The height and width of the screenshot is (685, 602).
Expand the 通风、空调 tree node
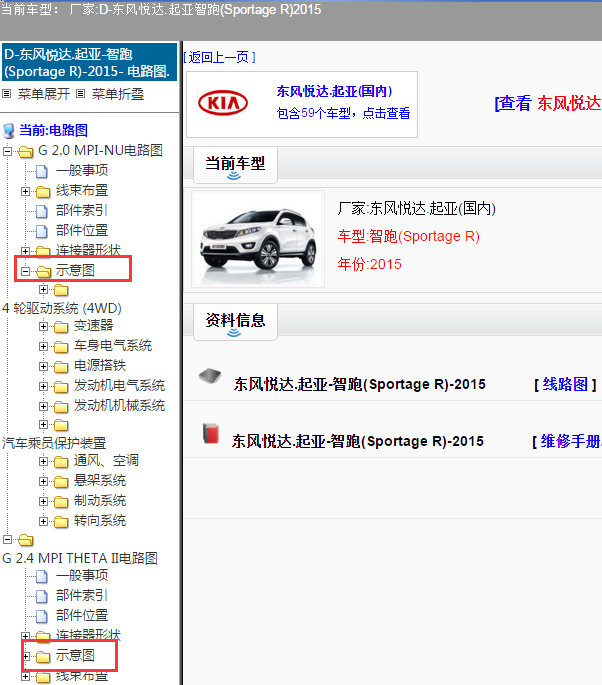coord(43,461)
